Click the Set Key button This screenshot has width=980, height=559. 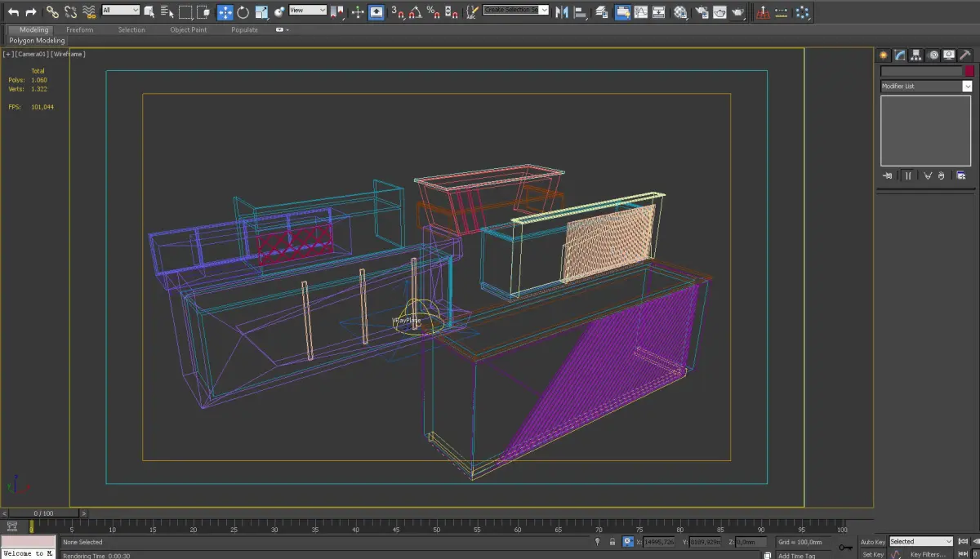(x=872, y=555)
